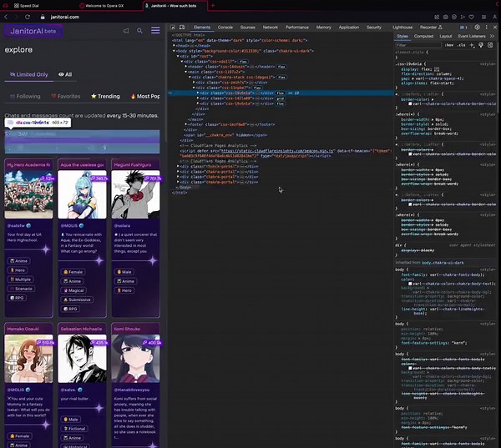Toggle the :hov element state panel

[x=449, y=45]
